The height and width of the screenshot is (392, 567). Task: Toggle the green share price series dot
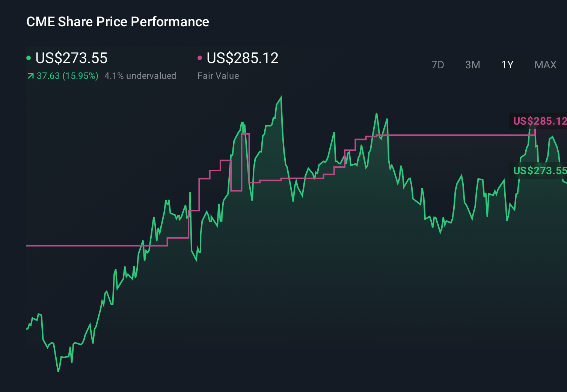(29, 57)
